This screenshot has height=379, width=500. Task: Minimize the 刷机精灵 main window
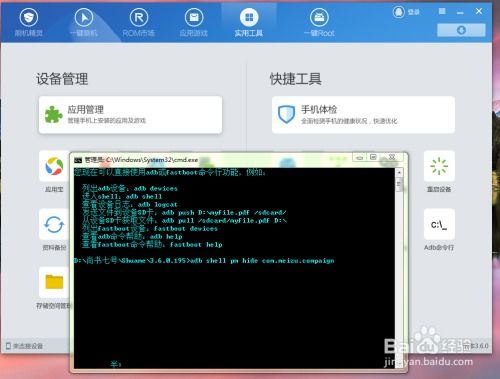(460, 12)
